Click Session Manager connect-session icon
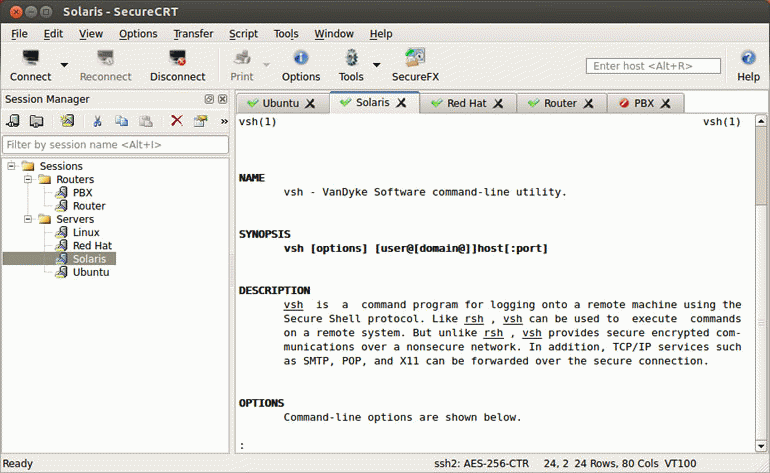Viewport: 770px width, 473px height. point(13,121)
